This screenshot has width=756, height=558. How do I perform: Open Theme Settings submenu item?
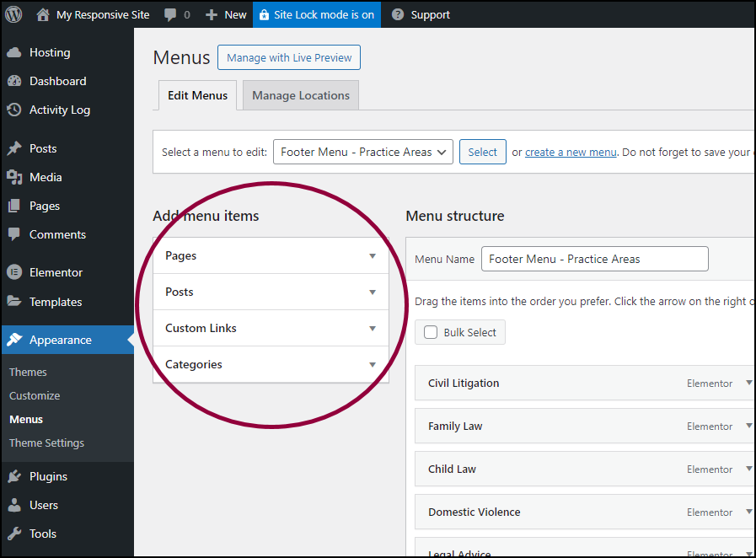pos(46,443)
